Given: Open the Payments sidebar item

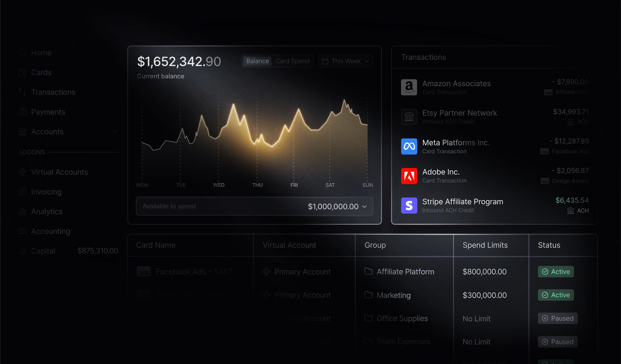Looking at the screenshot, I should pos(48,112).
